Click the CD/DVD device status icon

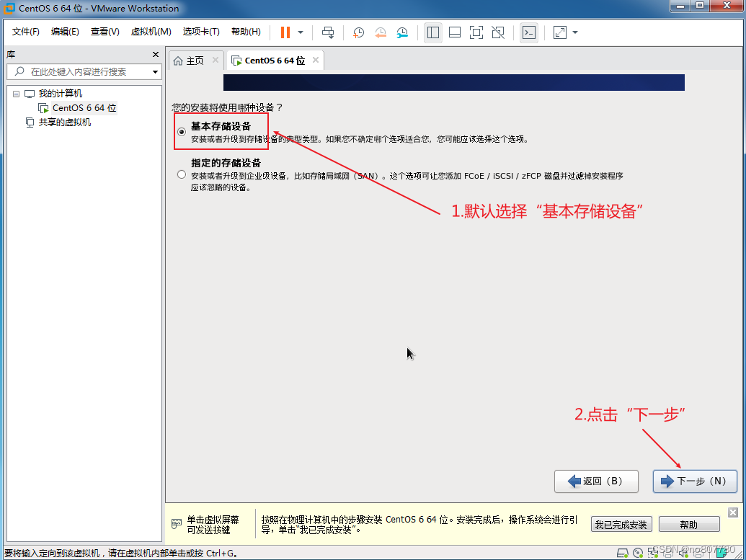point(637,552)
